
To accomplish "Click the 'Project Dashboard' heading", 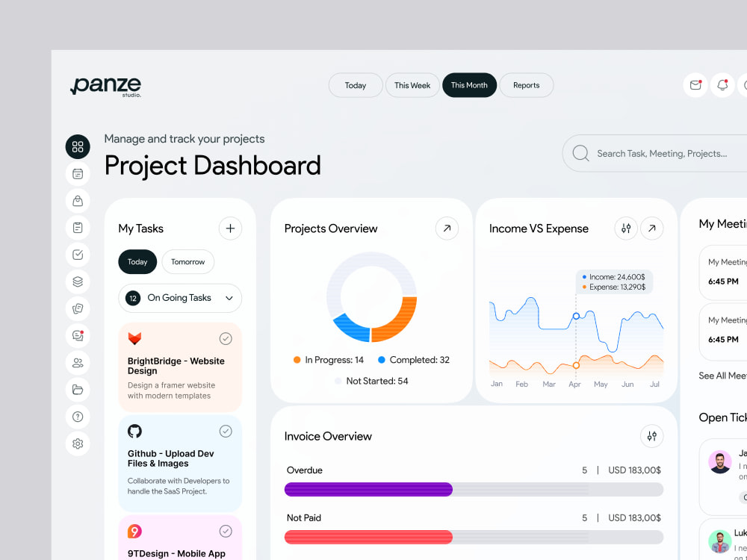I will click(x=212, y=166).
